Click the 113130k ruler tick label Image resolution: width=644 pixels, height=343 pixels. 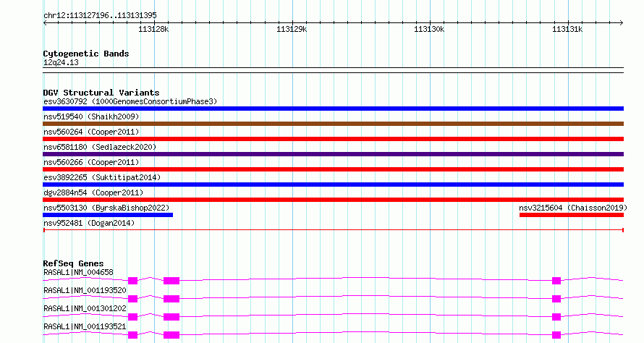(429, 29)
